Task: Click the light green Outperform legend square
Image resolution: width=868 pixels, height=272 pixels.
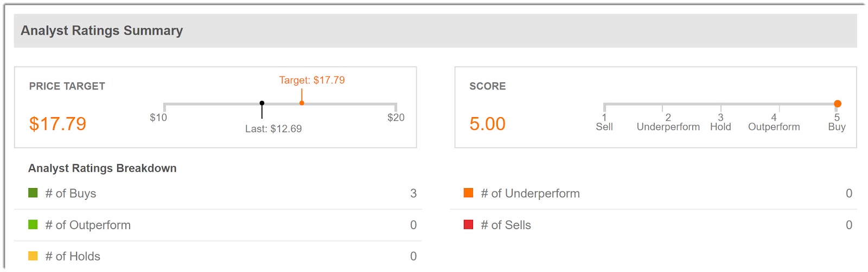Action: [33, 224]
